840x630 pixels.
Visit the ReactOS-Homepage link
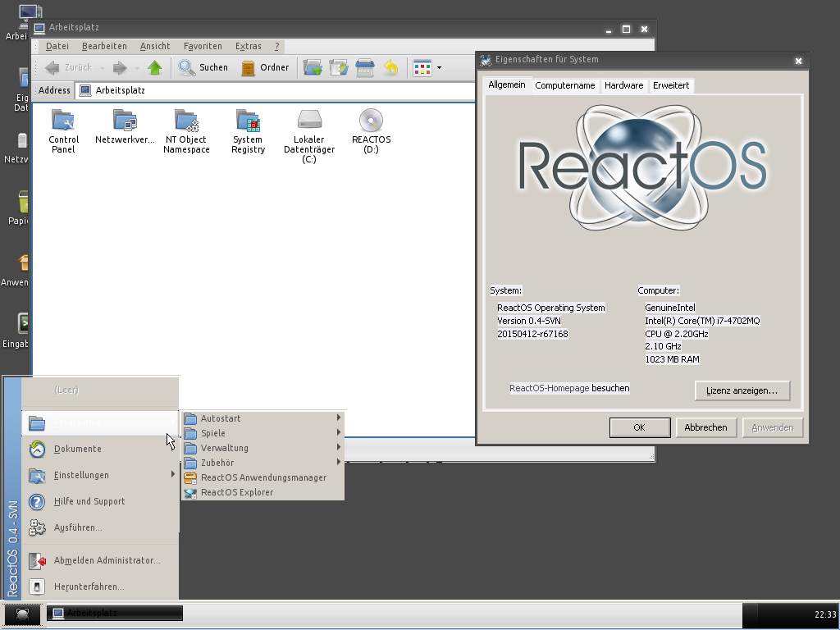tap(549, 388)
